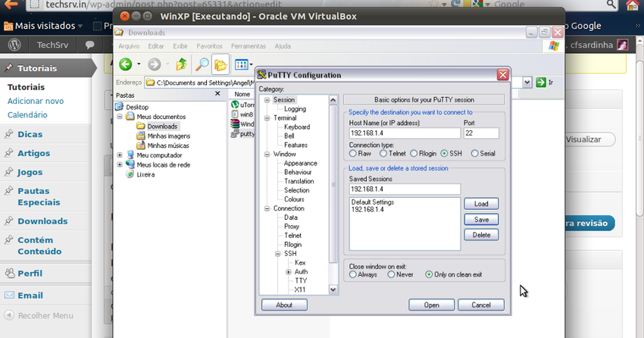
Task: Collapse the Connection category node
Action: point(267,208)
